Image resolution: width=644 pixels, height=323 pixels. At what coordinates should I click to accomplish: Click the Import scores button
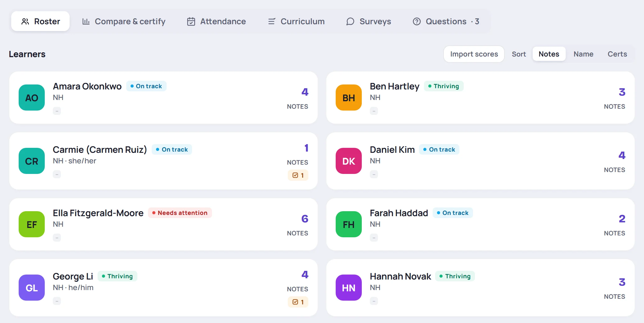tap(474, 54)
